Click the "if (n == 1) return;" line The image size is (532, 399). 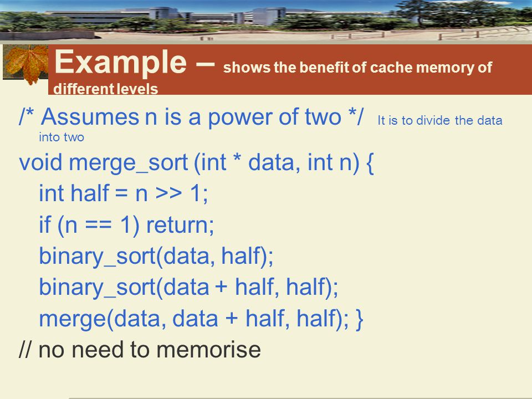tap(126, 224)
